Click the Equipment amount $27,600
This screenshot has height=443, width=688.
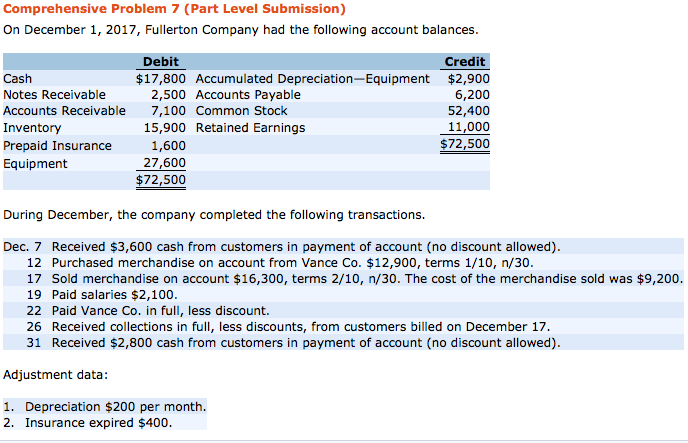(165, 163)
